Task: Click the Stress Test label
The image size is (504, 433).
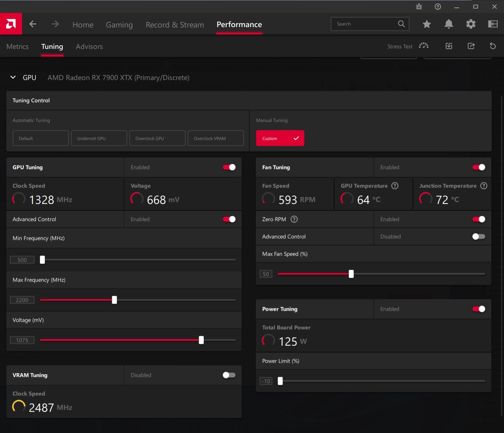Action: point(400,46)
